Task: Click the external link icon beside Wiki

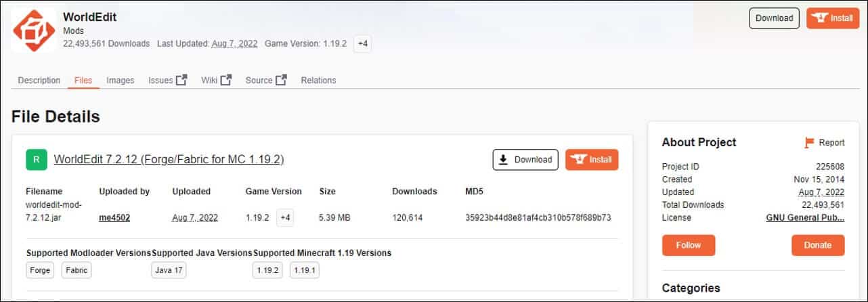Action: (x=226, y=80)
